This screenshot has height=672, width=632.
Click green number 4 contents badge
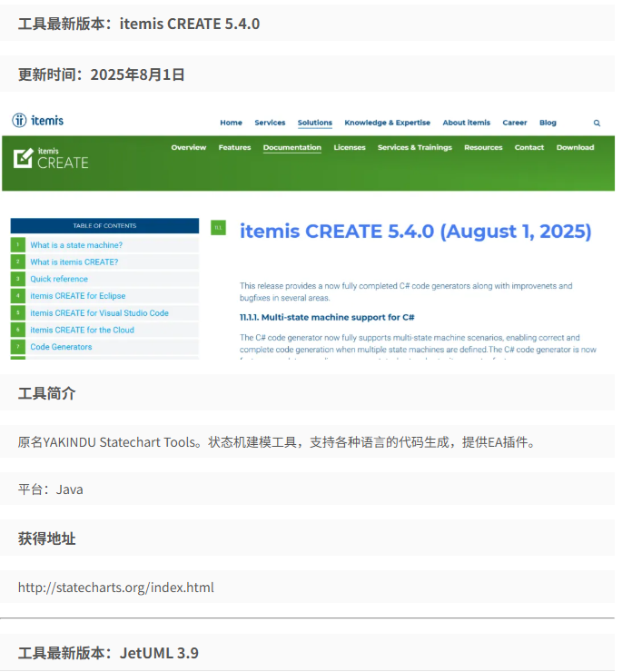pos(18,296)
